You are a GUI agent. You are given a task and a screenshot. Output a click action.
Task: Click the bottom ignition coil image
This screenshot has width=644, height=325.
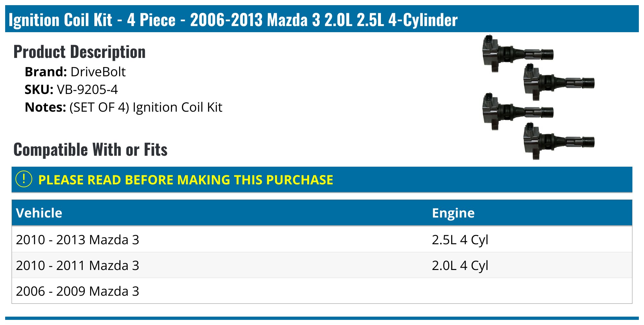point(558,141)
